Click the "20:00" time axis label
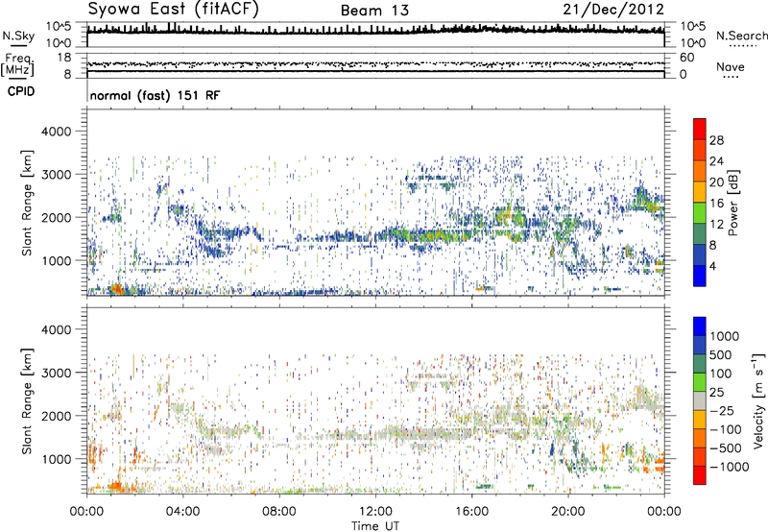 (568, 512)
